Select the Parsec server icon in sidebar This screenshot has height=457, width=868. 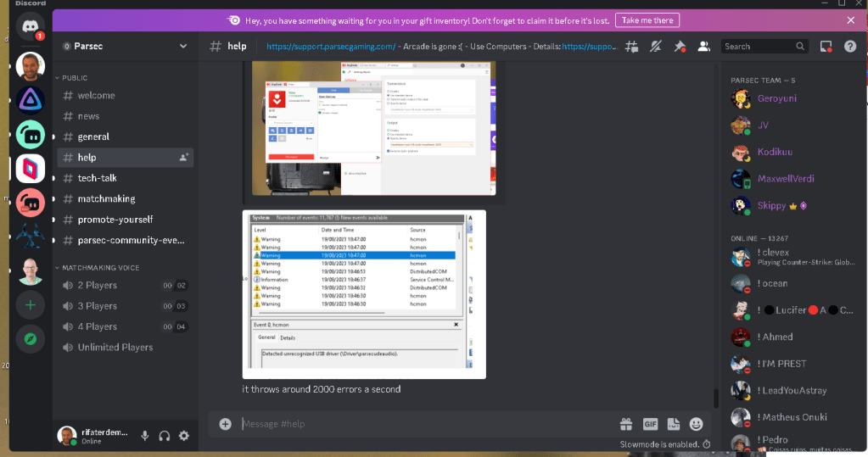pos(30,168)
